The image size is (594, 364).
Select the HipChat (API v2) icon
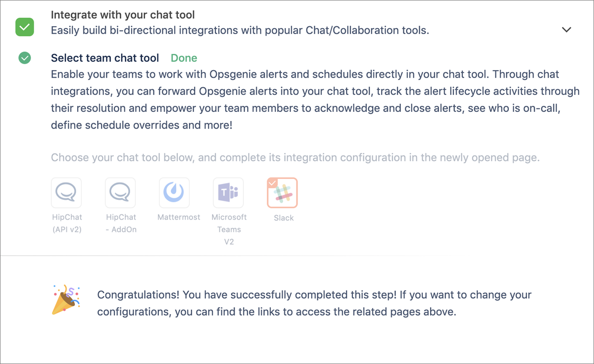[66, 192]
